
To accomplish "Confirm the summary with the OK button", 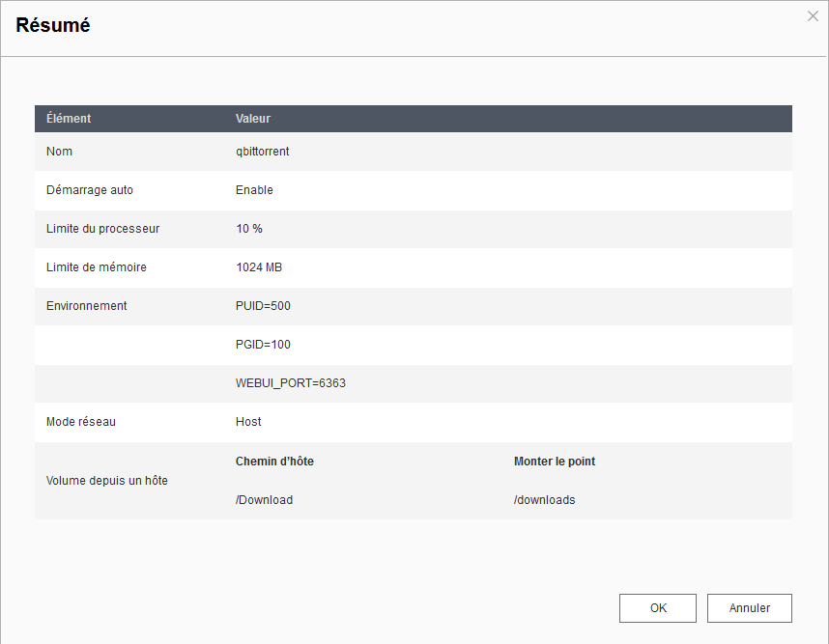I will [x=658, y=608].
